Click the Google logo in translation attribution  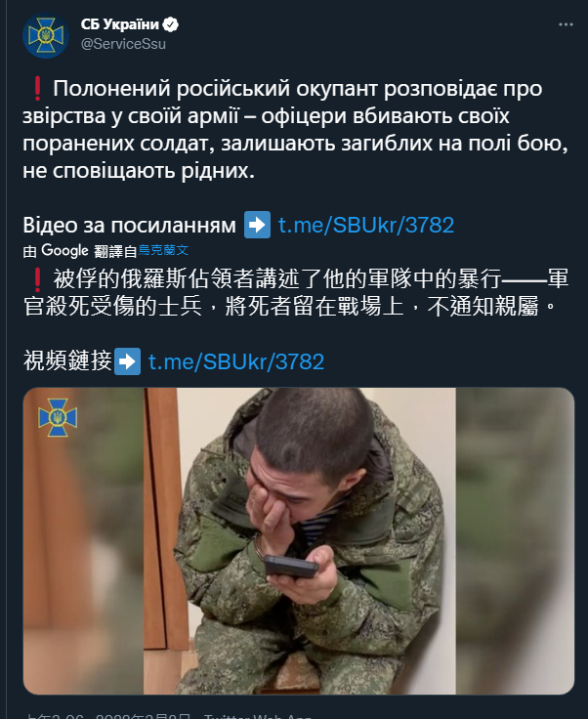coord(64,250)
